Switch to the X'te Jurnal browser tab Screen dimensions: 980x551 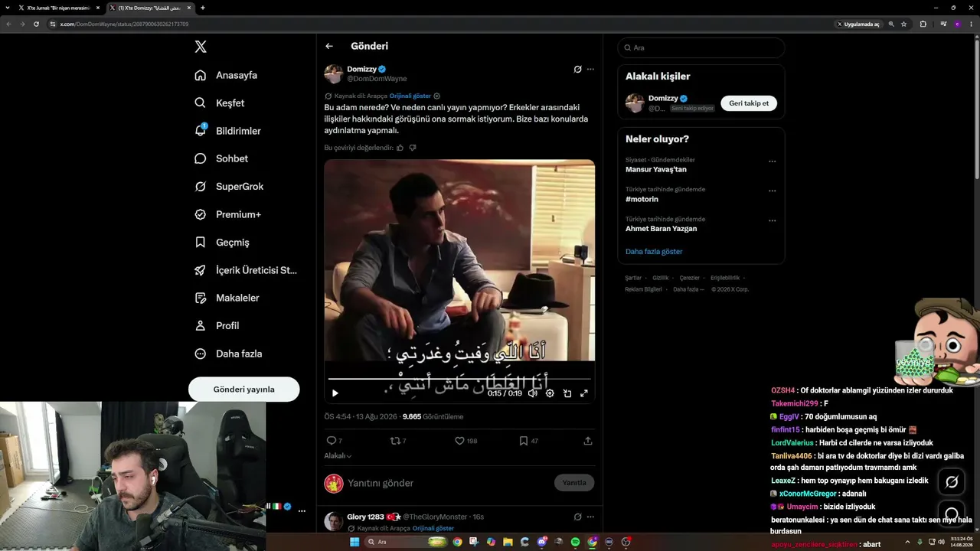pyautogui.click(x=60, y=8)
